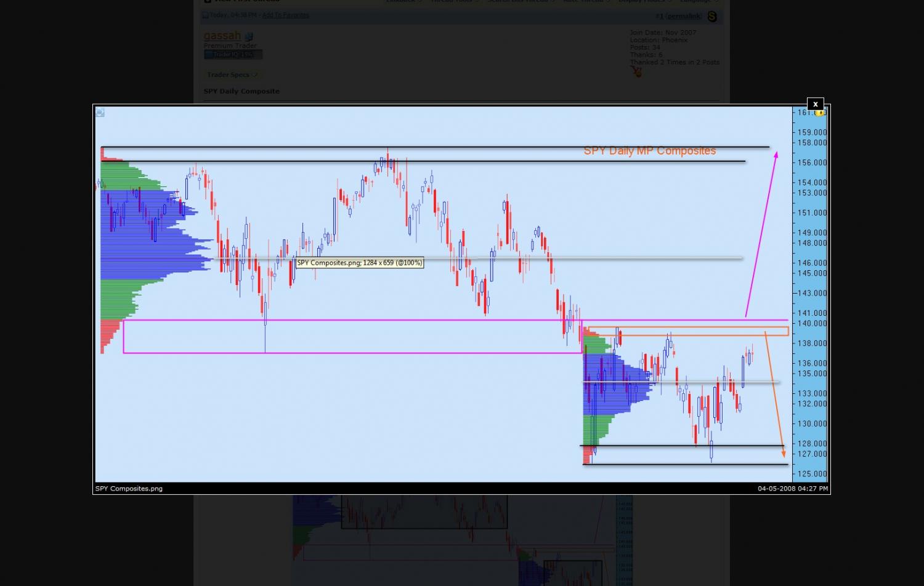Click 'Join Date: Nov 2007' text
Image resolution: width=924 pixels, height=586 pixels.
[663, 33]
